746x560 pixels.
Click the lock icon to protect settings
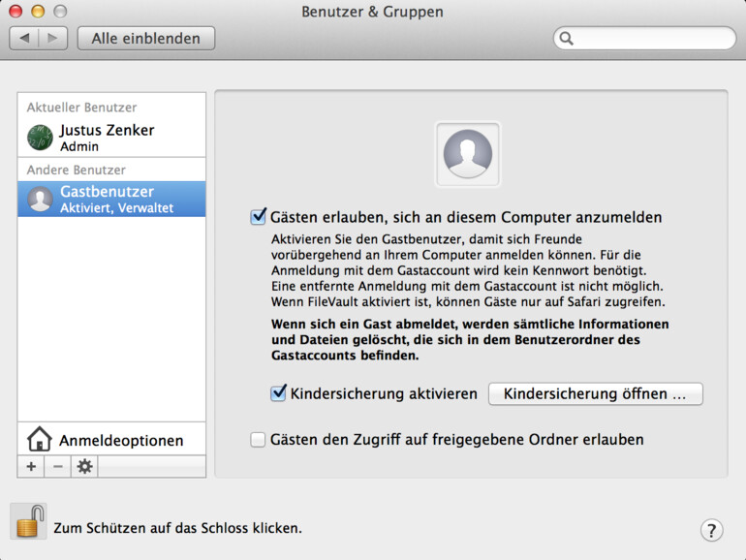click(28, 521)
